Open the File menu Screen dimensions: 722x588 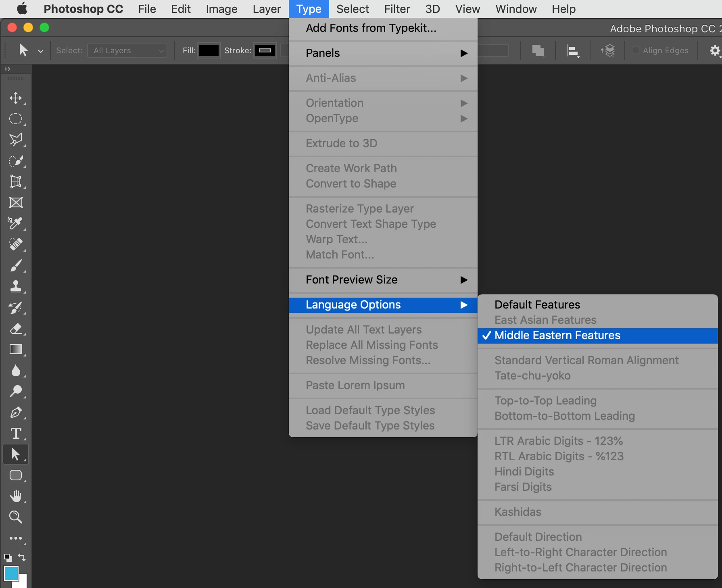click(147, 9)
